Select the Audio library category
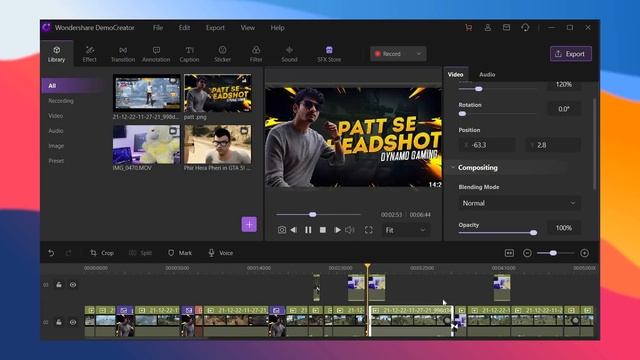The height and width of the screenshot is (360, 640). (x=56, y=131)
